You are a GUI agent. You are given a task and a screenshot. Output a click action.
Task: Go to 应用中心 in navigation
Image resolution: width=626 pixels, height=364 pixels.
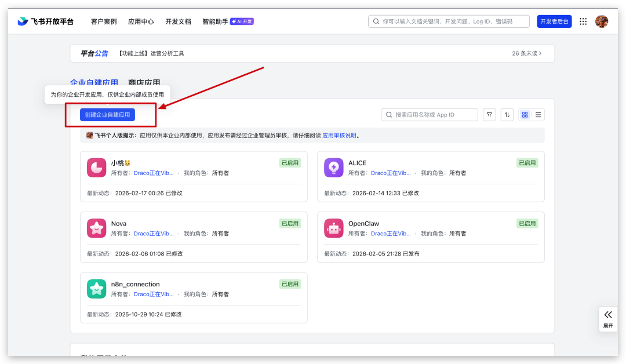tap(141, 21)
